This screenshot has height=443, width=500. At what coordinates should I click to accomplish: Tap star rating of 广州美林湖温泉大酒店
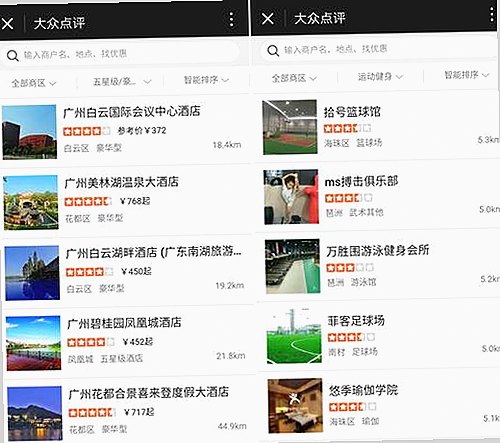88,201
